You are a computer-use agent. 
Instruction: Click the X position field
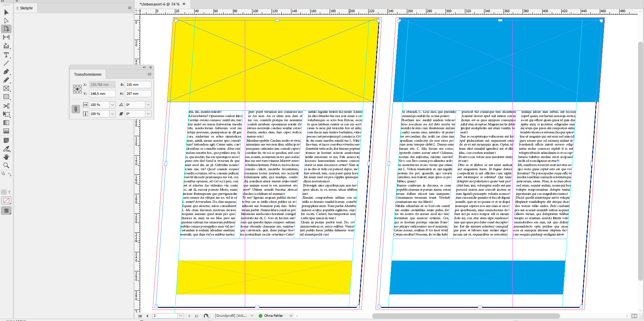coord(102,84)
